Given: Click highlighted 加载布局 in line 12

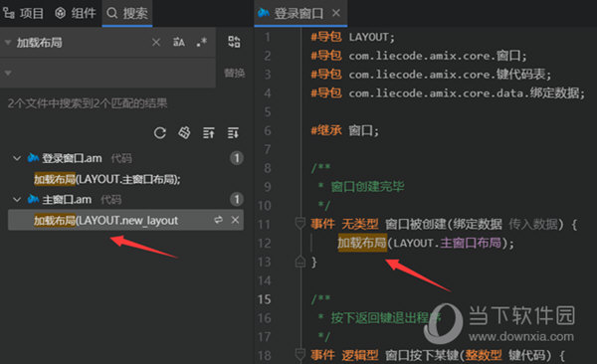Looking at the screenshot, I should (x=362, y=243).
